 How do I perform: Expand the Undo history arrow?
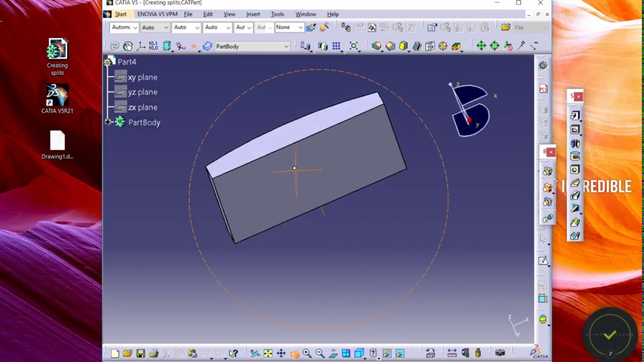pyautogui.click(x=211, y=358)
